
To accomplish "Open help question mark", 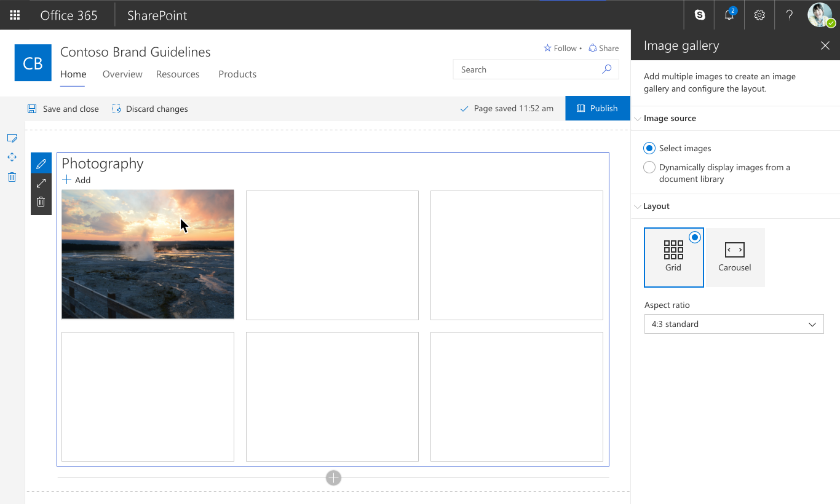I will tap(790, 15).
